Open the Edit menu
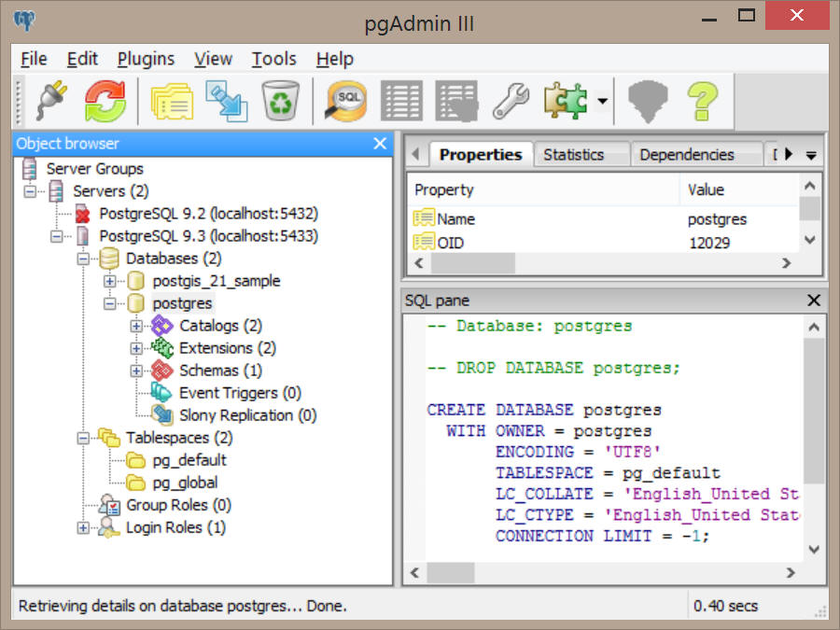The height and width of the screenshot is (630, 840). pos(82,59)
